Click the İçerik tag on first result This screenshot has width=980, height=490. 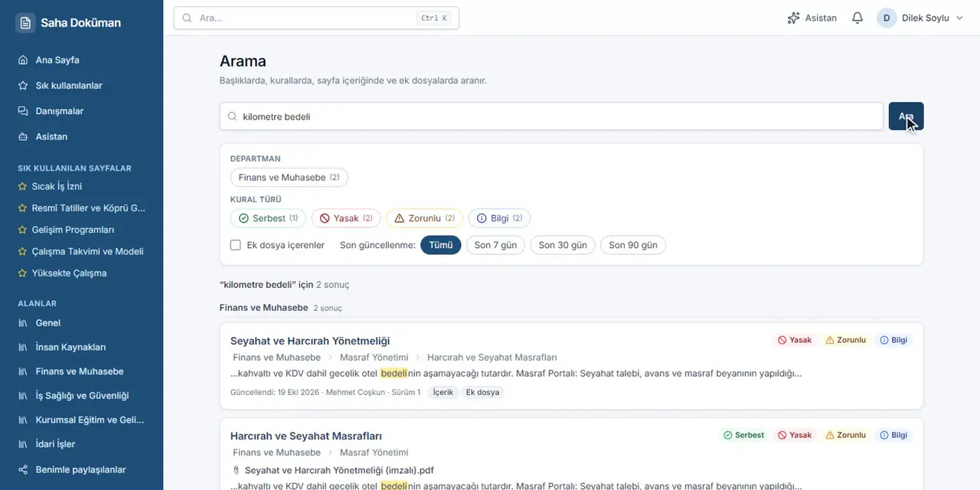pyautogui.click(x=443, y=392)
